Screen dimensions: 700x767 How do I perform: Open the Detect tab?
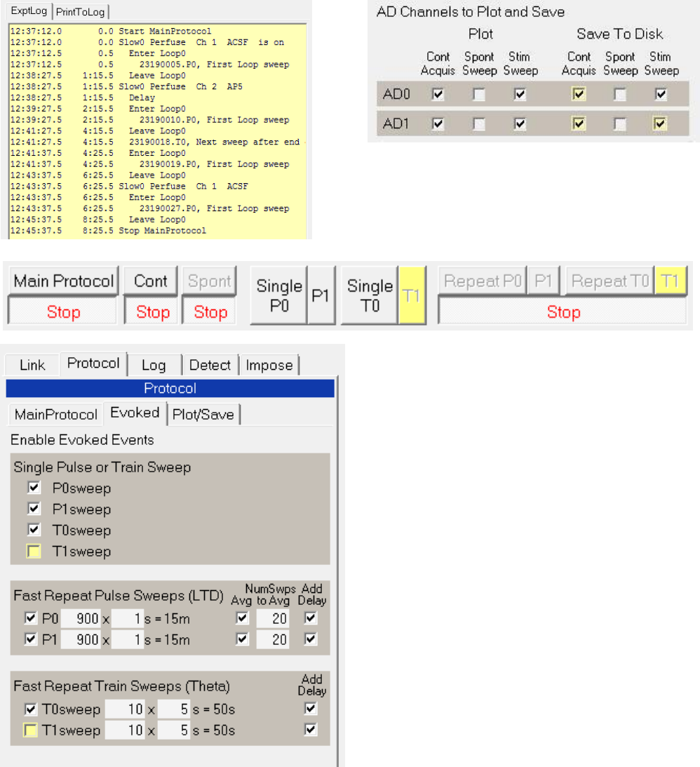tap(210, 365)
